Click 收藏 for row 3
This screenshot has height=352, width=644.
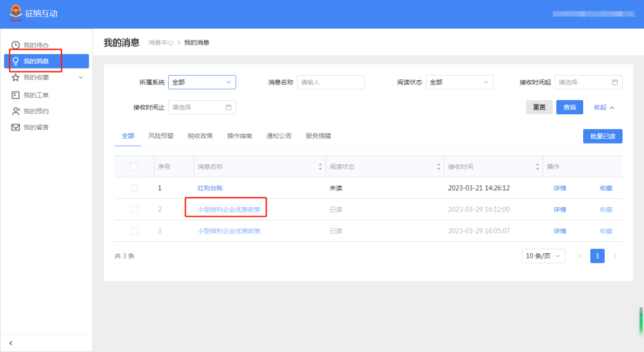(x=606, y=230)
